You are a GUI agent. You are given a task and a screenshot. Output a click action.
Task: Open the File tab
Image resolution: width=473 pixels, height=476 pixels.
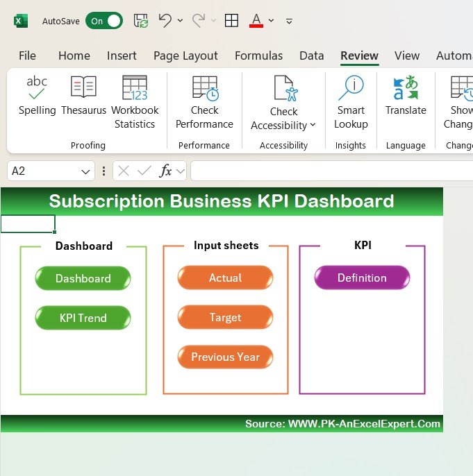click(27, 56)
